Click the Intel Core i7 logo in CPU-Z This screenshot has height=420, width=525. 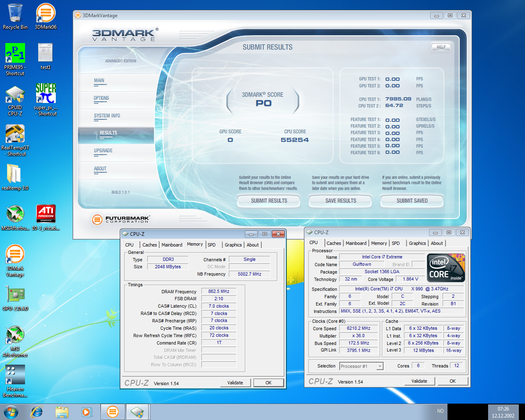tap(446, 268)
